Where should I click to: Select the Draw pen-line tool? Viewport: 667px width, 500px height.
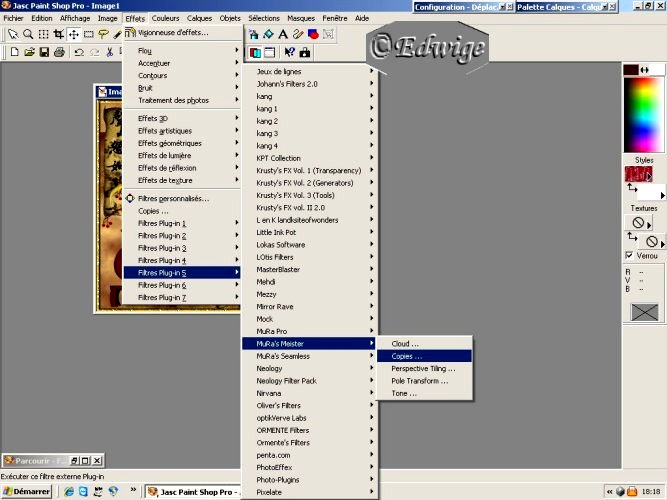coord(298,34)
